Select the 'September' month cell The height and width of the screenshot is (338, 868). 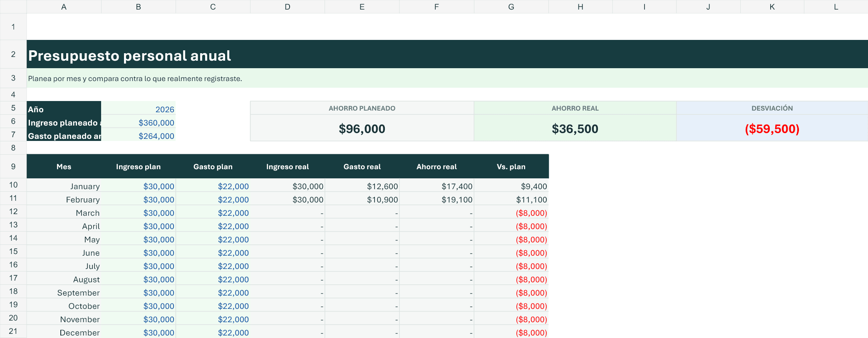tap(64, 291)
